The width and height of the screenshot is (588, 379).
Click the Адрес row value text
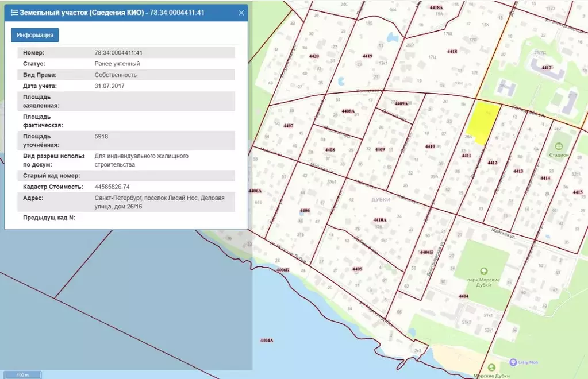(x=160, y=202)
